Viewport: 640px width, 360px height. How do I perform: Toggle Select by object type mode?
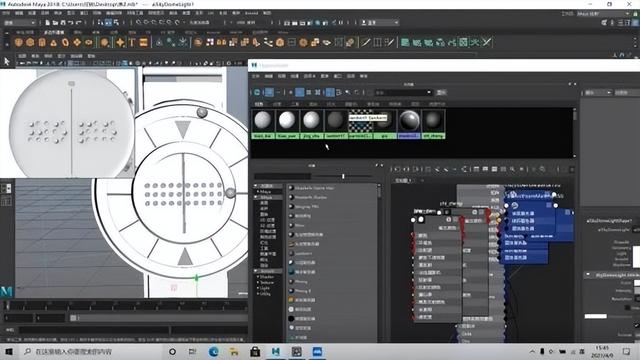(x=109, y=23)
